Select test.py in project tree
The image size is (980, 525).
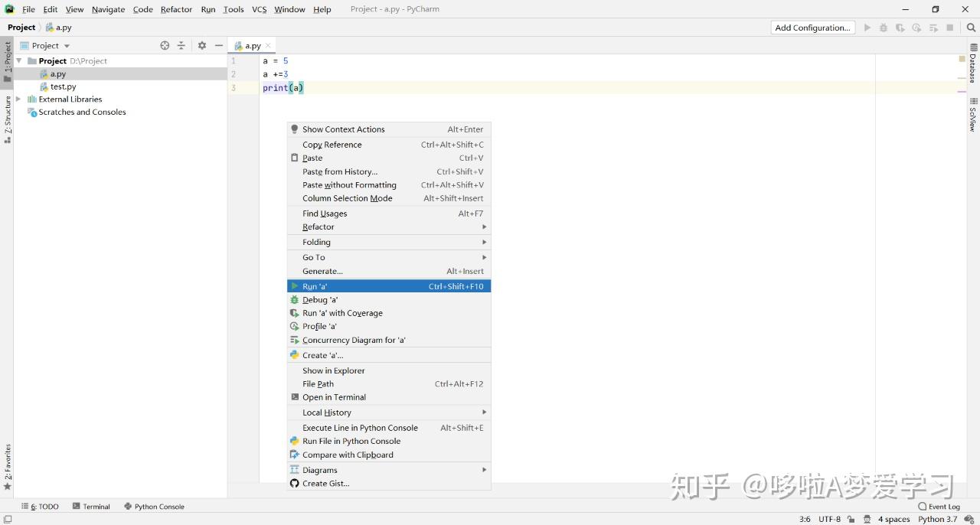coord(63,86)
